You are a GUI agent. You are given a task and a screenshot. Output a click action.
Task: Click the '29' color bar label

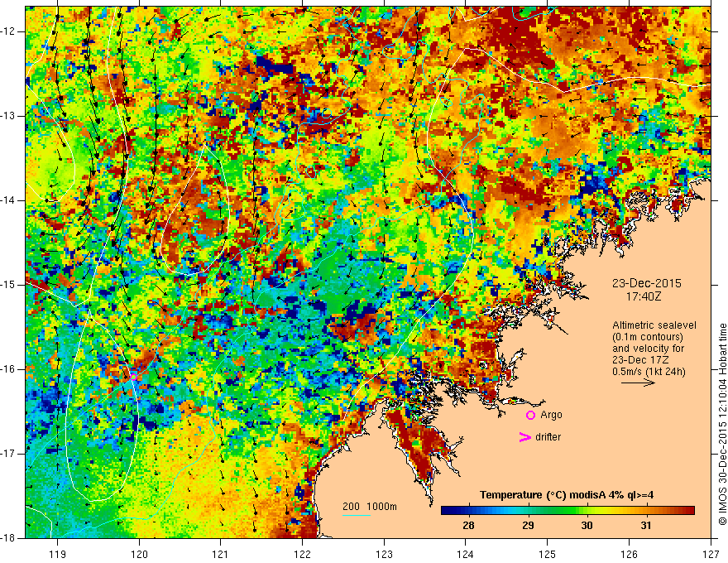tap(528, 526)
